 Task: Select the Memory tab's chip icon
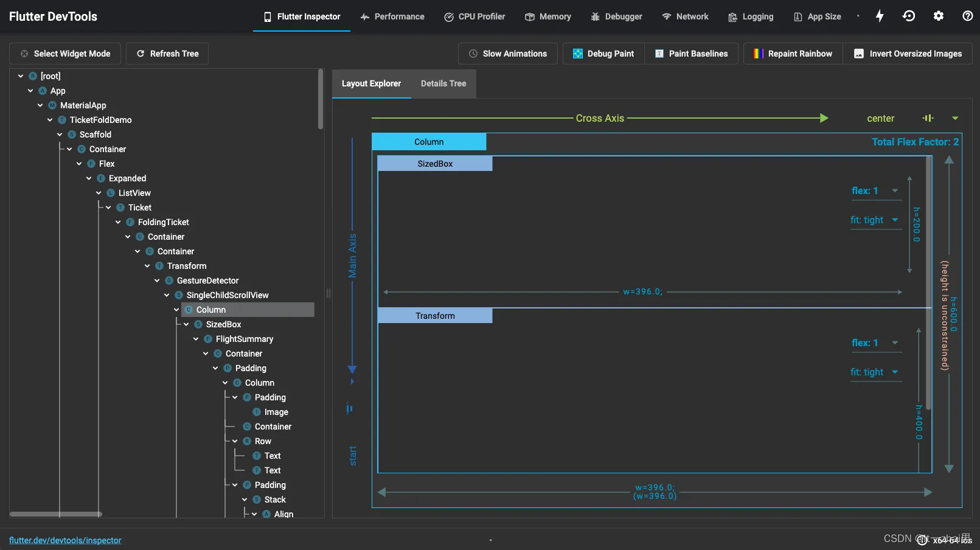click(530, 16)
